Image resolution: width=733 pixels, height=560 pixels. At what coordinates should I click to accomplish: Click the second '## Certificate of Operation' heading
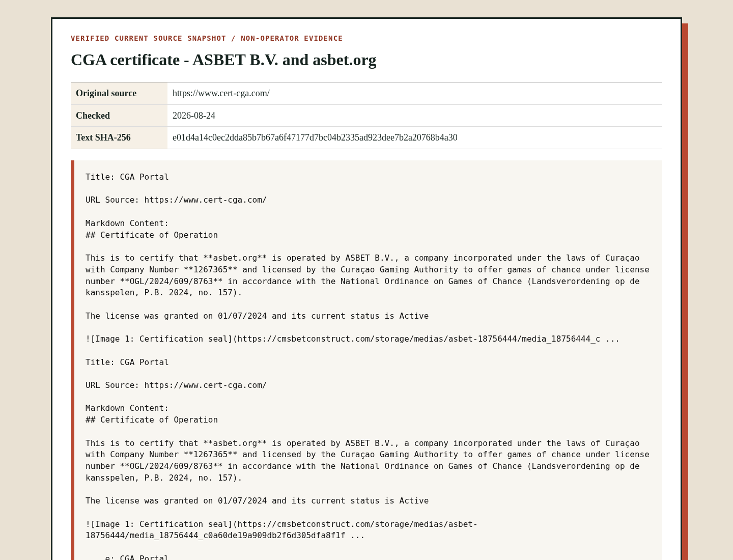click(152, 420)
